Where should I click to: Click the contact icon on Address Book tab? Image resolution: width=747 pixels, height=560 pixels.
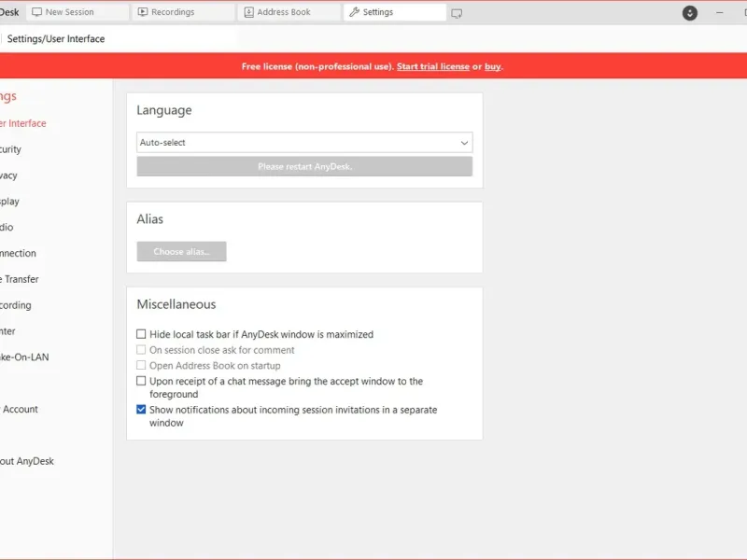(248, 12)
